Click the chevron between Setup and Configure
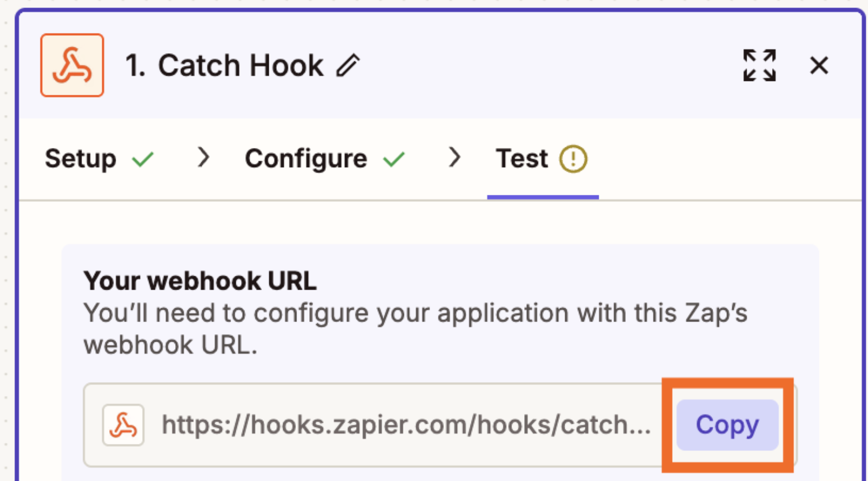 (x=203, y=157)
